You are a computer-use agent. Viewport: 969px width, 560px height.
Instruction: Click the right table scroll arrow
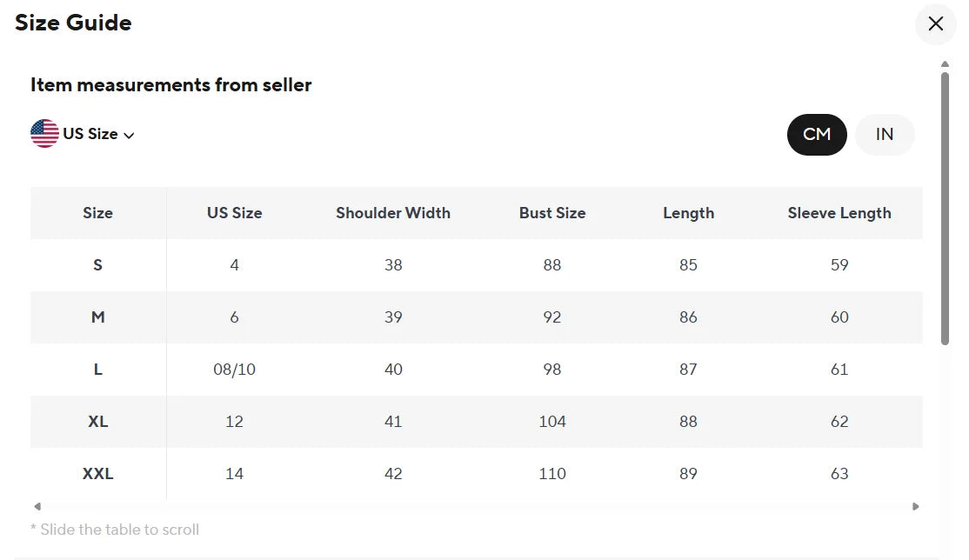click(915, 505)
